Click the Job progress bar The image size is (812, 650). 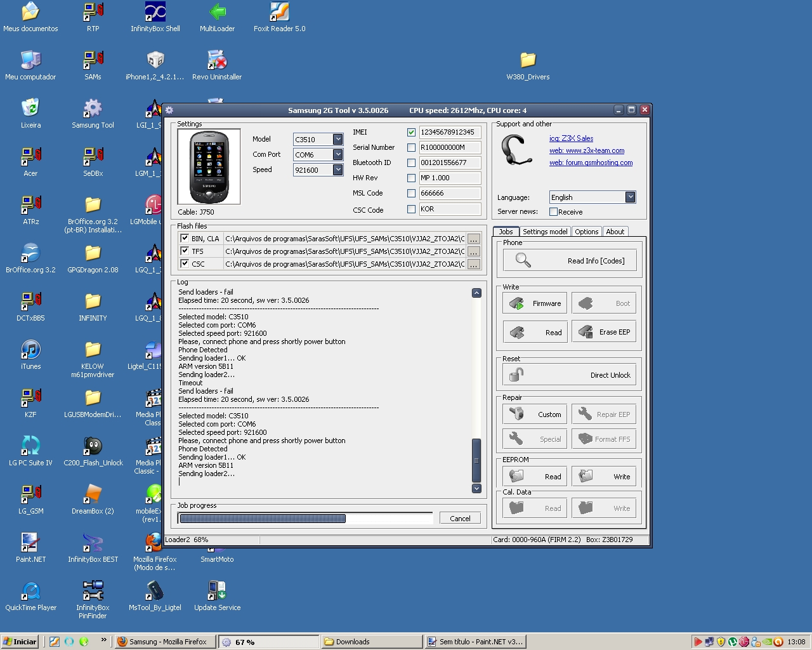pyautogui.click(x=305, y=518)
